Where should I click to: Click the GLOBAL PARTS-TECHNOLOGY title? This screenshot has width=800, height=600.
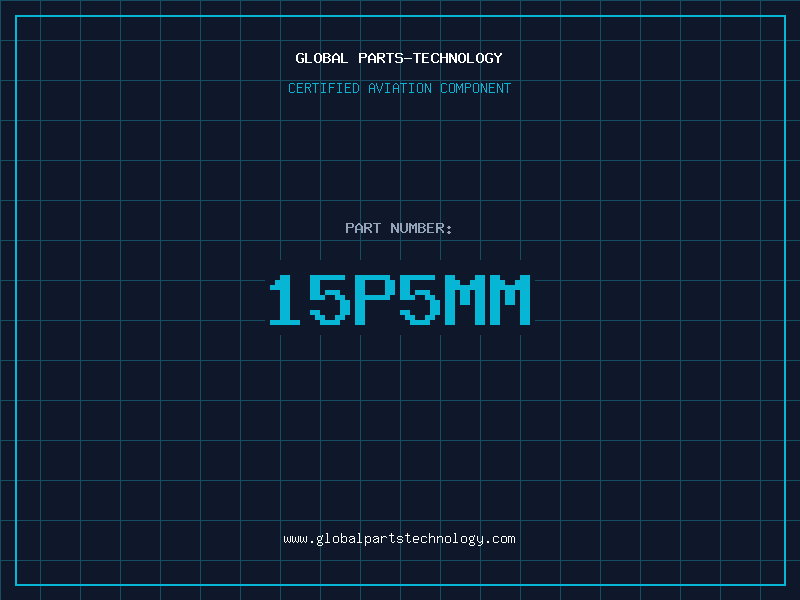click(x=399, y=58)
